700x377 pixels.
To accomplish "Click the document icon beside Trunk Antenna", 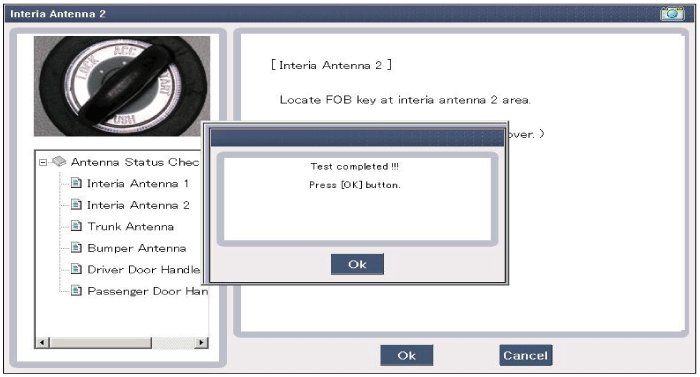I will [76, 226].
